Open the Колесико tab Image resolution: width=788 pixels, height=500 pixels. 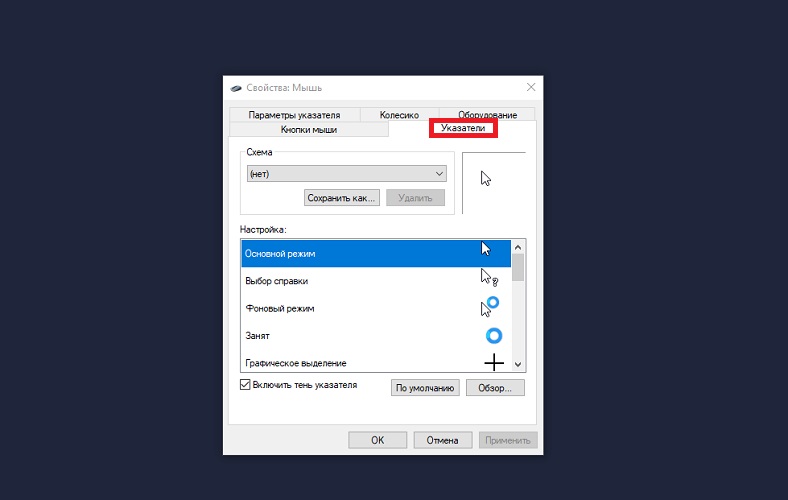tap(400, 115)
